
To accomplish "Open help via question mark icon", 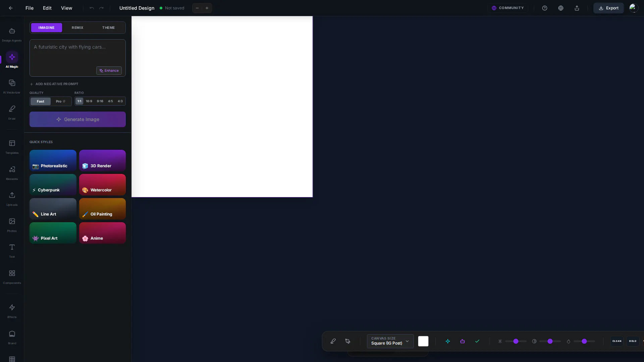I will click(545, 8).
